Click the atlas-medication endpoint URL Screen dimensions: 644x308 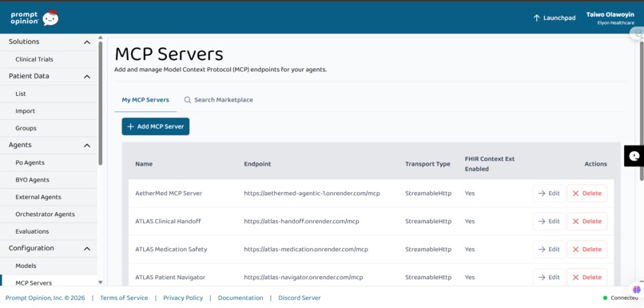(306, 249)
